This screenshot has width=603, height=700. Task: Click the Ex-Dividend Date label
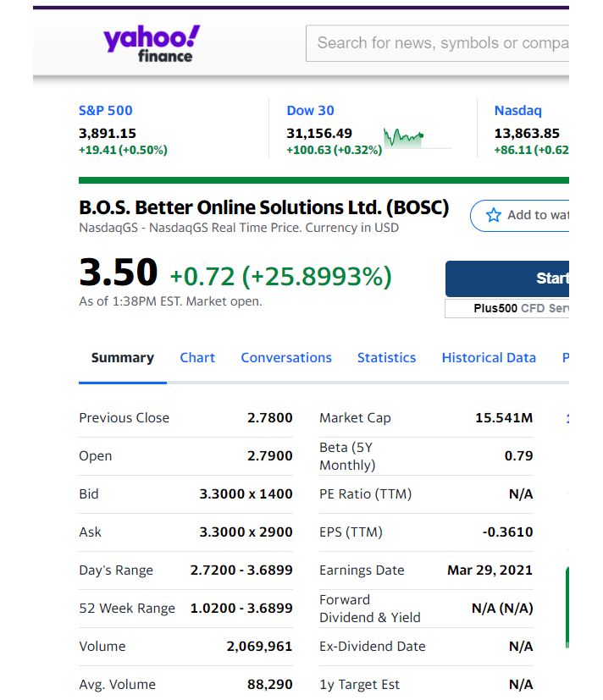[x=373, y=647]
